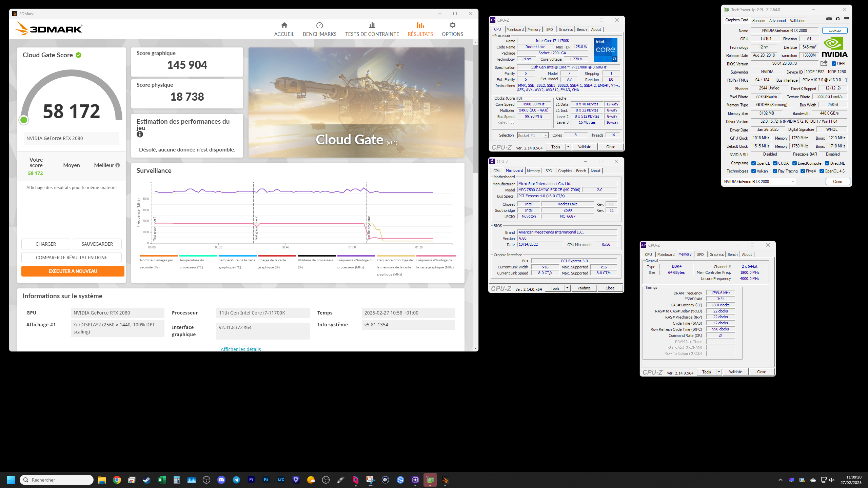868x488 pixels.
Task: Click the Bus Interface question mark
Action: coord(846,80)
